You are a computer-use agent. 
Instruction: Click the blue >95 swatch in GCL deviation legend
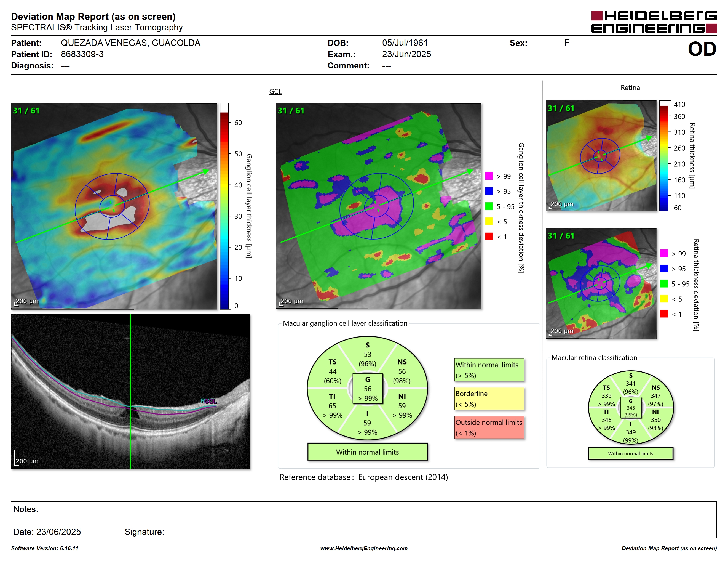click(x=489, y=191)
